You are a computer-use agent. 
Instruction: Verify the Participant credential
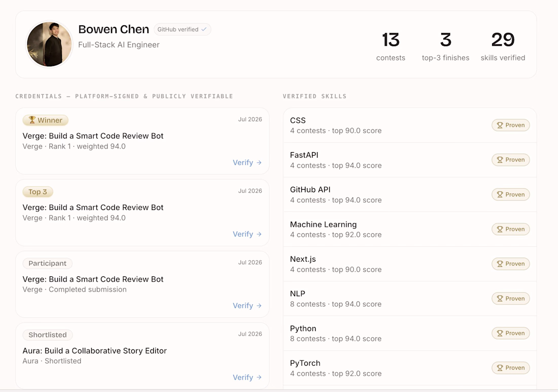[248, 306]
